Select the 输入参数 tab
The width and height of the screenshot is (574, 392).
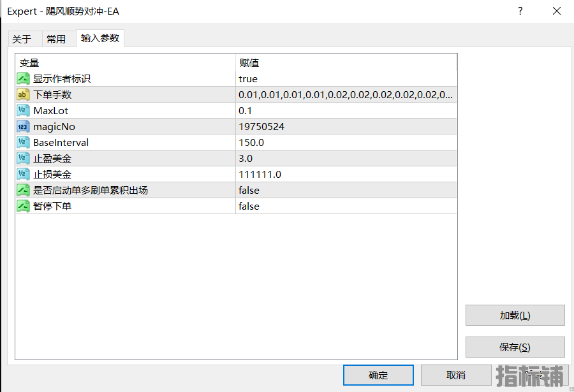coord(100,38)
